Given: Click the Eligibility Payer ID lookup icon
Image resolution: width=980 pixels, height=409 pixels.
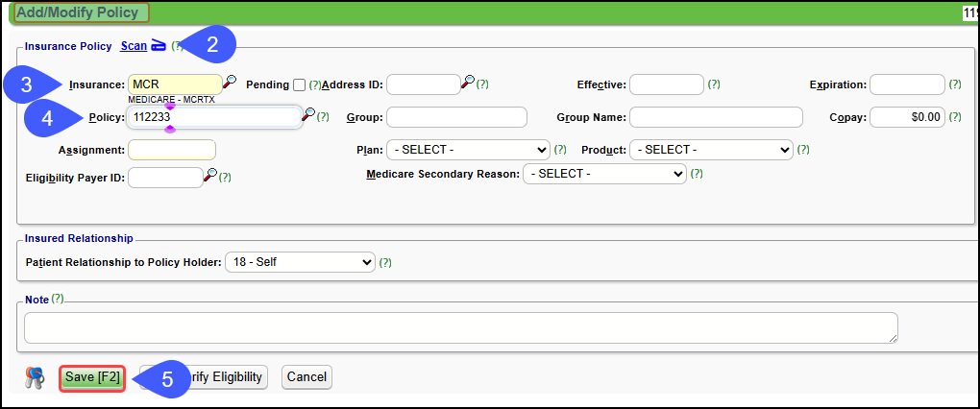Looking at the screenshot, I should 210,176.
